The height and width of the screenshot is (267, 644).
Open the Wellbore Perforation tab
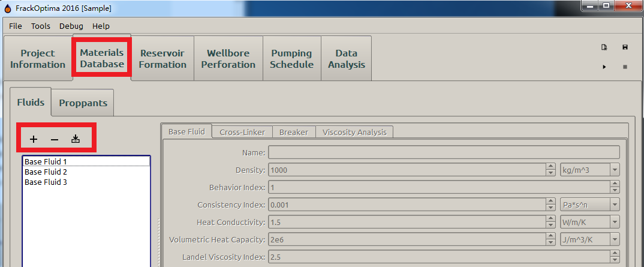click(x=228, y=59)
